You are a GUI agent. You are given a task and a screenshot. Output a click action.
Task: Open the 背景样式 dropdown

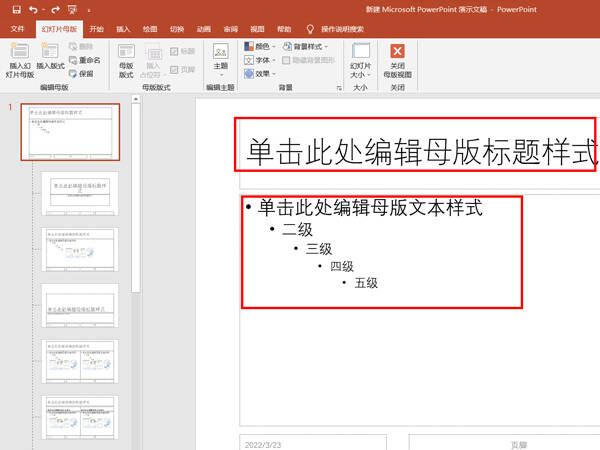pos(305,47)
